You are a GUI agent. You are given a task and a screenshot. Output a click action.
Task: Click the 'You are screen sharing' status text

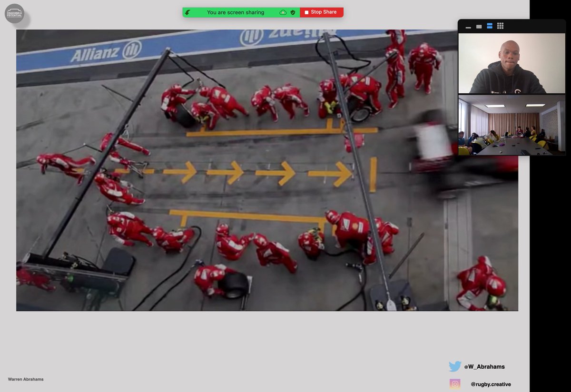pos(236,12)
